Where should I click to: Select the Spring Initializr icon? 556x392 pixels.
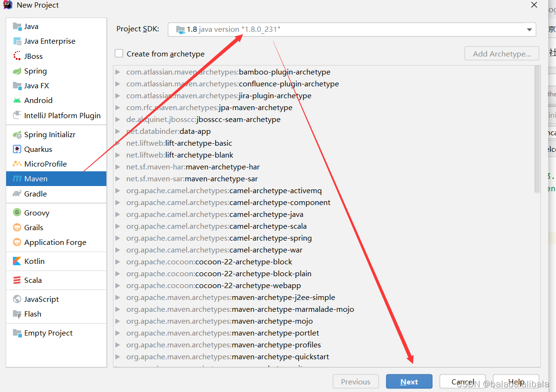17,135
